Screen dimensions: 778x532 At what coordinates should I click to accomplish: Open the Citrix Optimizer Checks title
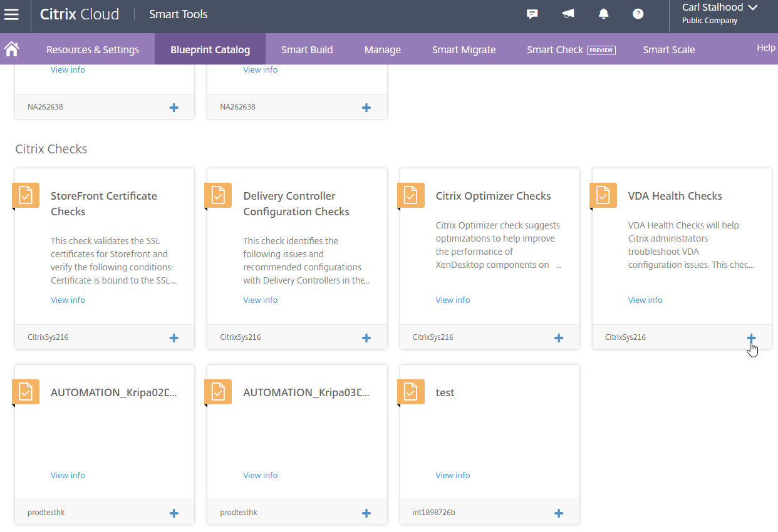(x=494, y=196)
